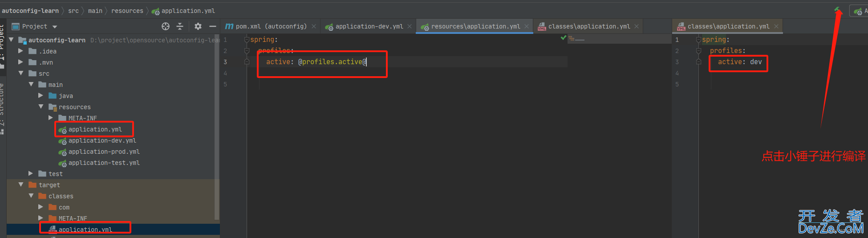Place cursor after @profiles.active@ in left editor

tap(367, 62)
